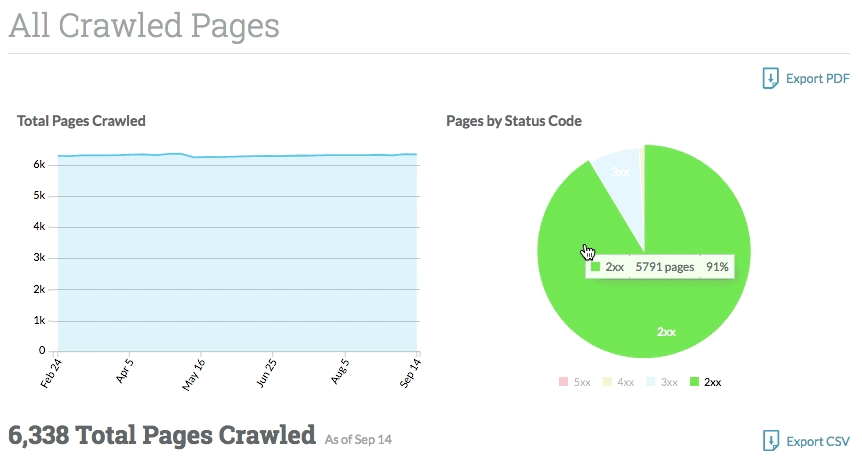Click the All Crawled Pages heading
This screenshot has width=862, height=468.
click(144, 26)
